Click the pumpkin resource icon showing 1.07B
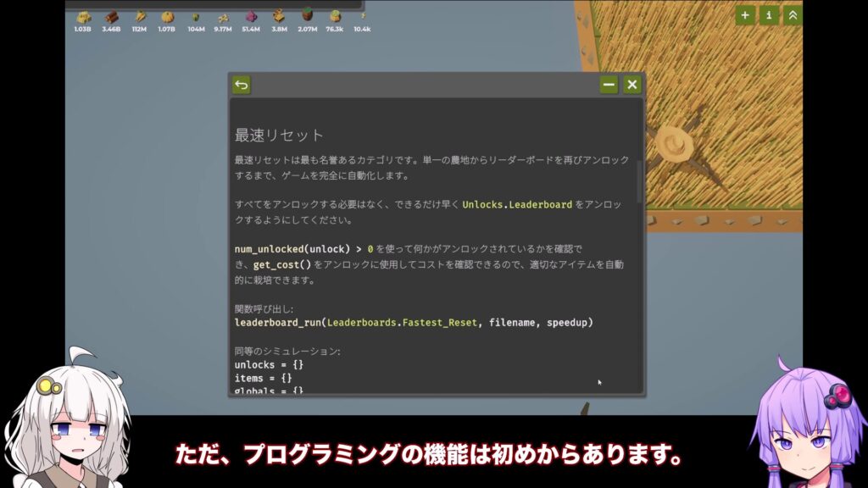This screenshot has width=868, height=488. tap(167, 17)
